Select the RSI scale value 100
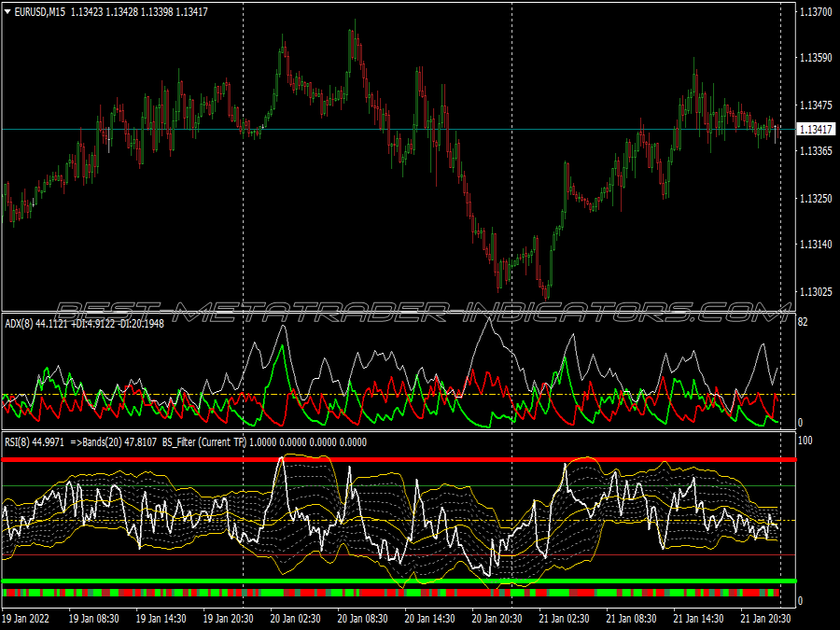The height and width of the screenshot is (630, 840). [805, 441]
